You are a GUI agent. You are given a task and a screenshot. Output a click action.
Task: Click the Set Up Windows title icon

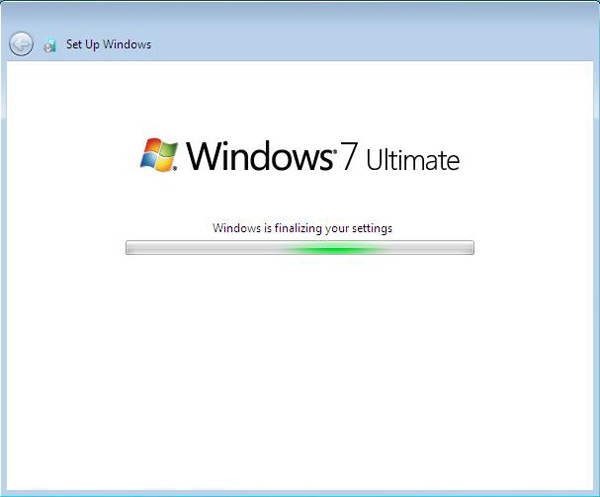point(50,45)
